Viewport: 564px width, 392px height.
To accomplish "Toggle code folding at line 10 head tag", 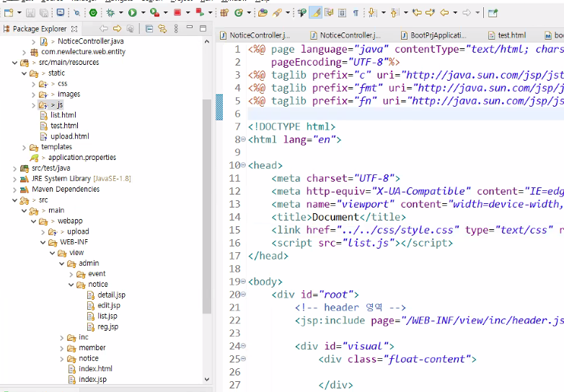I will 243,165.
